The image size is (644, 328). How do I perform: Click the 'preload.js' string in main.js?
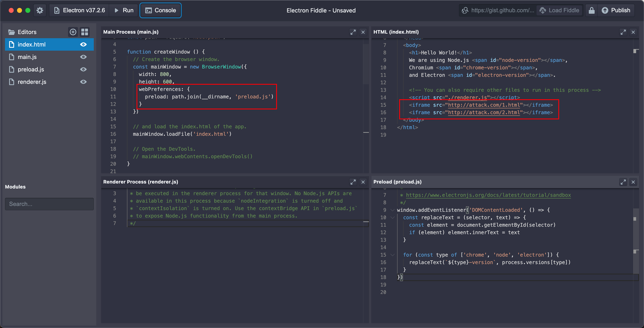(x=253, y=97)
